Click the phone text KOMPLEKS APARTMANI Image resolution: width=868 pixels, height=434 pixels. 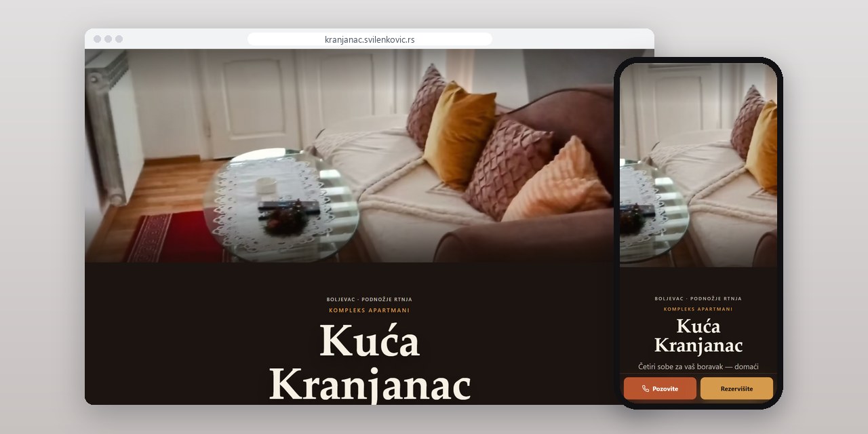(698, 309)
